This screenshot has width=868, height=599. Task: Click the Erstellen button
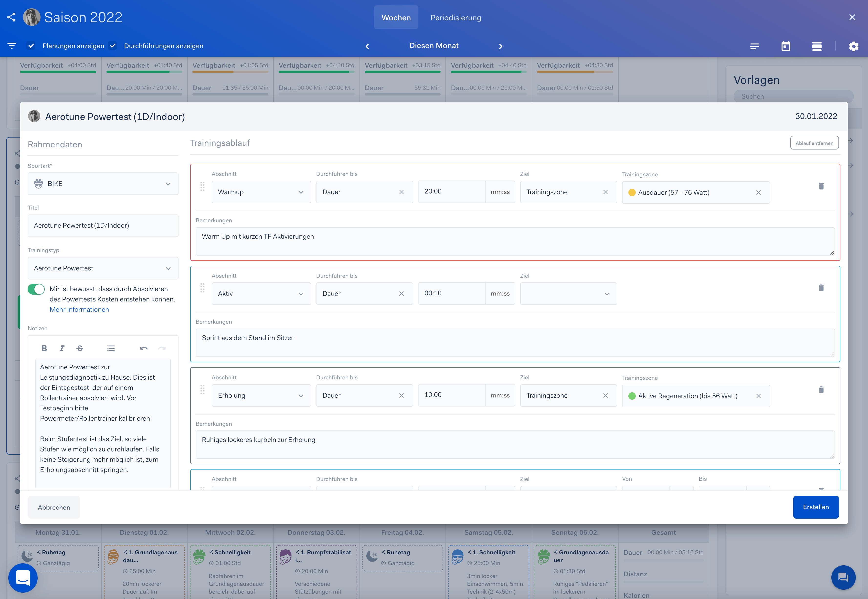815,507
